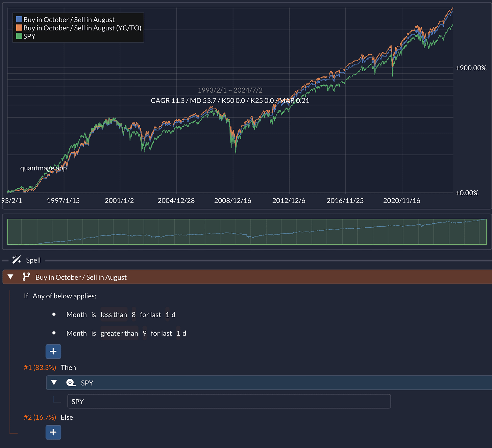The height and width of the screenshot is (448, 492).
Task: Add an Else branch item with plus
Action: coord(53,432)
